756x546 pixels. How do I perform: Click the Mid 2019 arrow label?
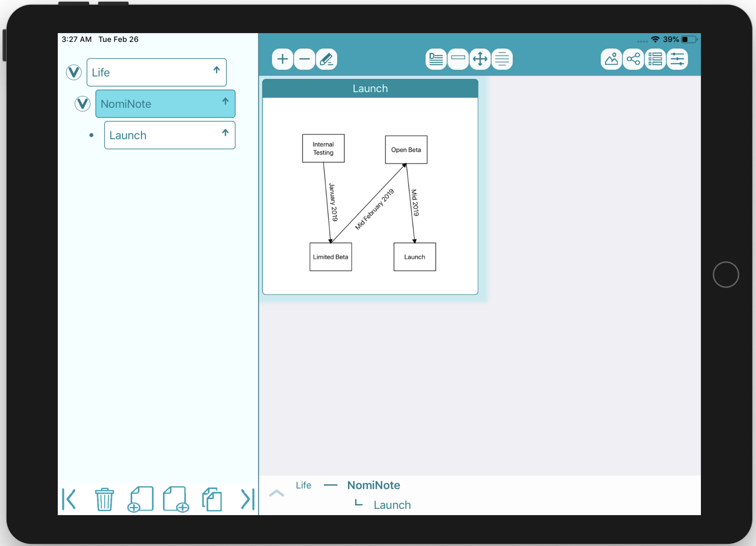[415, 203]
